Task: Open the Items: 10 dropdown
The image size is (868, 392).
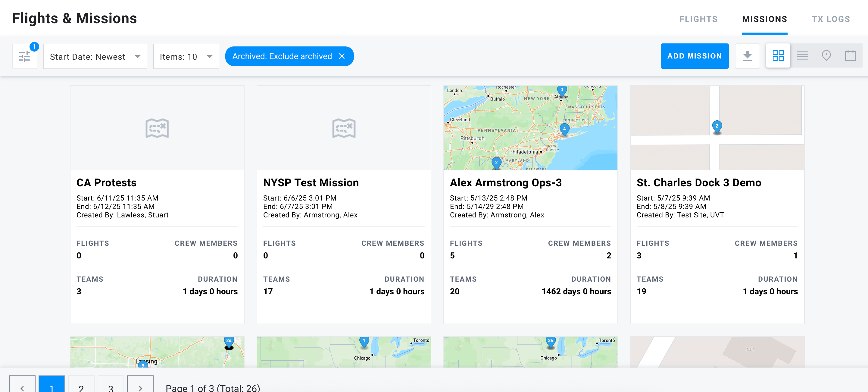Action: click(186, 56)
